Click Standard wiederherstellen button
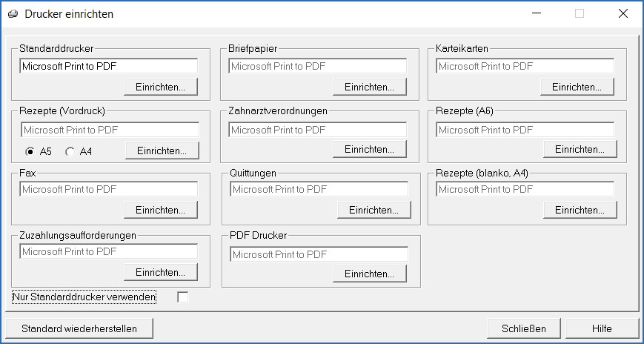Image resolution: width=644 pixels, height=344 pixels. [80, 328]
